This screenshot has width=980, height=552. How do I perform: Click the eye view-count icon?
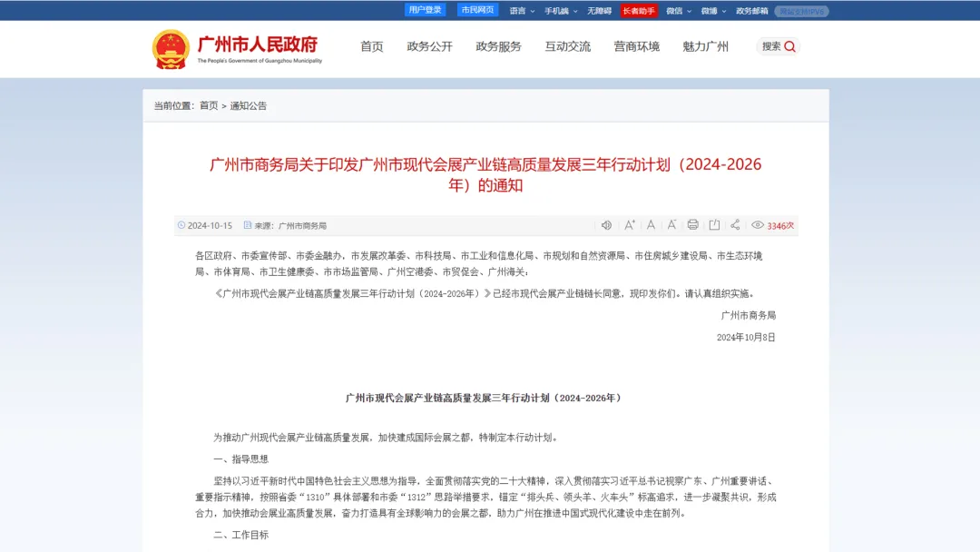(758, 225)
